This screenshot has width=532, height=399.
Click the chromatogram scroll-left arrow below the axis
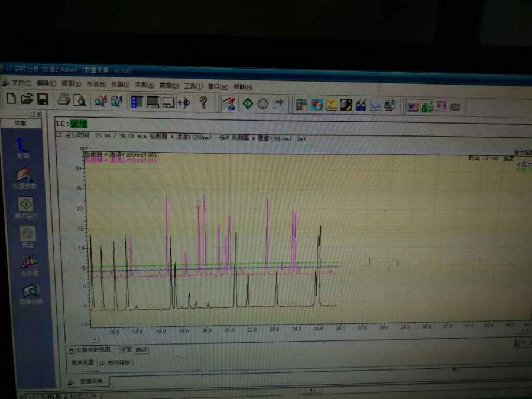tap(95, 339)
